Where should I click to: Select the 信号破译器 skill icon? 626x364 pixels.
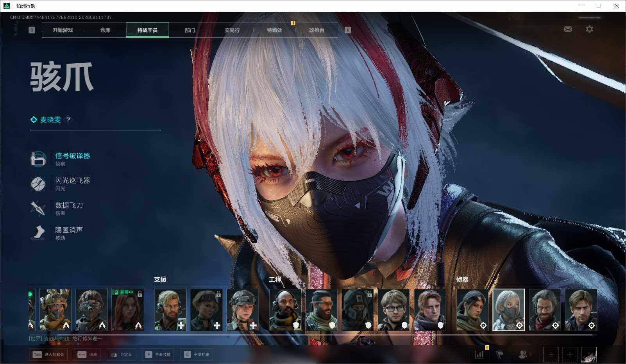tap(38, 159)
